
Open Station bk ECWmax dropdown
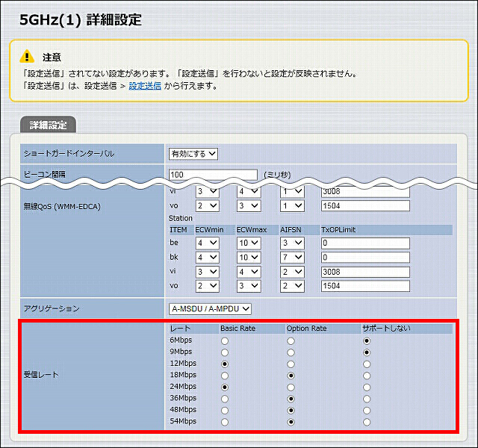coord(249,258)
